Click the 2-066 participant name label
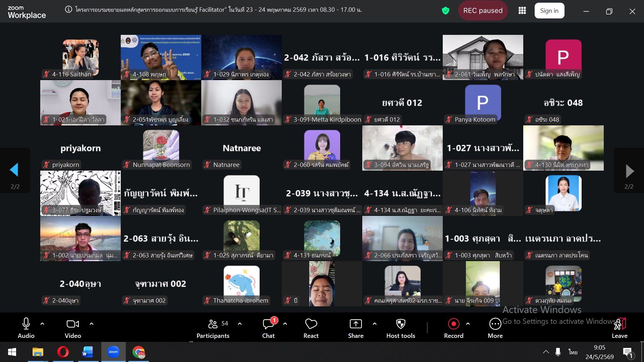The width and height of the screenshot is (644, 362). click(x=408, y=255)
